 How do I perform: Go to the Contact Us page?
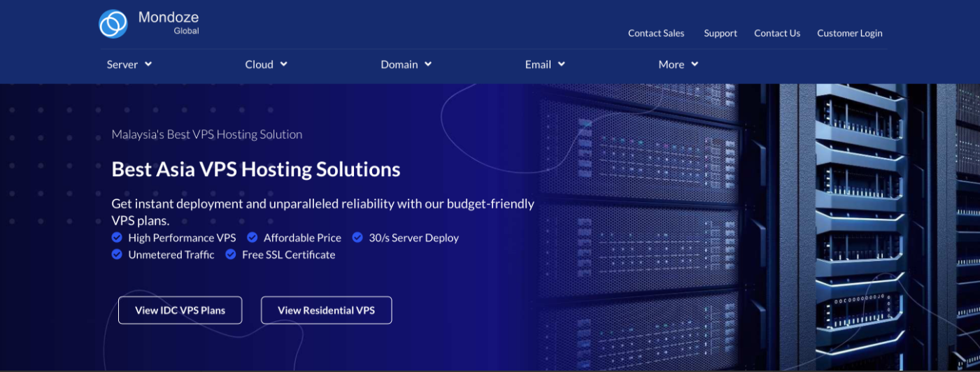[x=777, y=33]
